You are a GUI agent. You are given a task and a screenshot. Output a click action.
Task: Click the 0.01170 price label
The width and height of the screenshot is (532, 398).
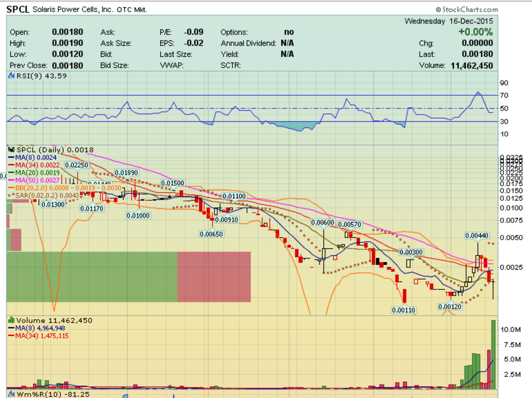tap(92, 208)
